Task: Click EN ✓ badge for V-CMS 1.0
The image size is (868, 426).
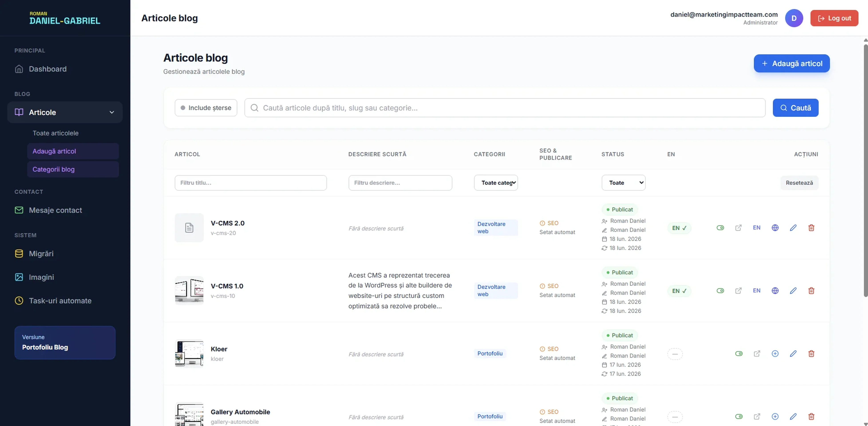Action: (679, 291)
